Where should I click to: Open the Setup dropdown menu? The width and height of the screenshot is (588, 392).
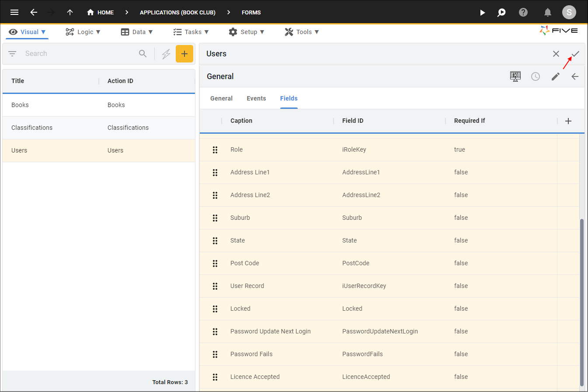[x=247, y=32]
